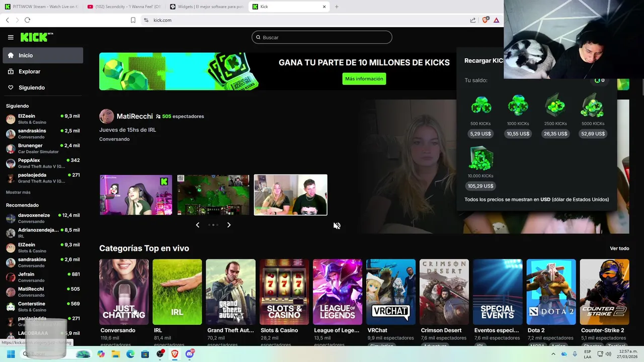Screen dimensions: 644x362
Task: Open davooxeneize in Recomendado list
Action: point(43,218)
